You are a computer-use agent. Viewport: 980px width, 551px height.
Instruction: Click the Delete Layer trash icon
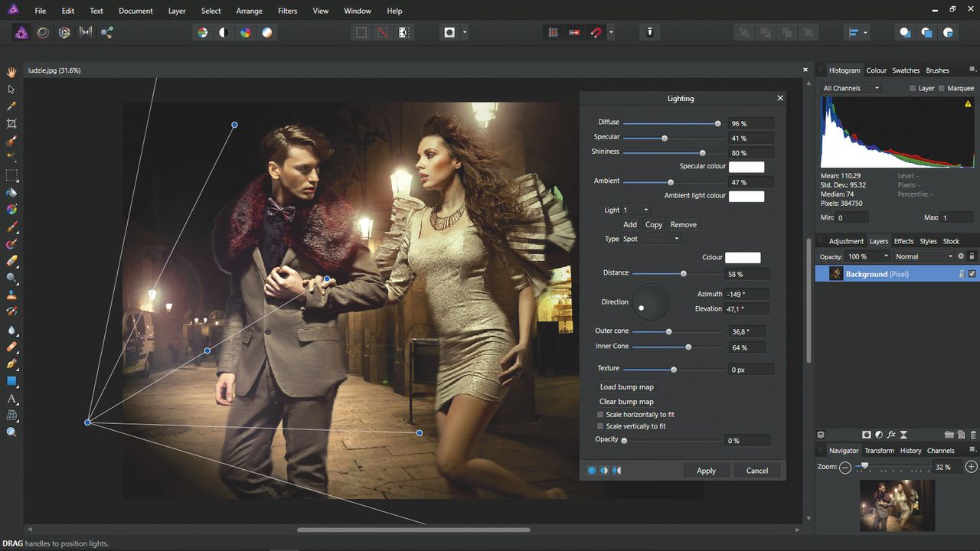(x=972, y=435)
